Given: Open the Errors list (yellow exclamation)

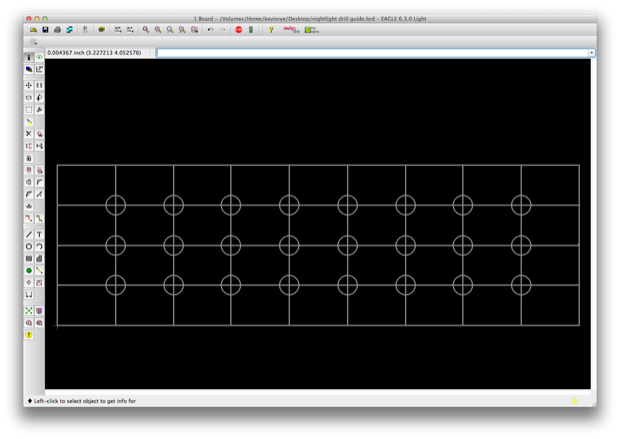Looking at the screenshot, I should pyautogui.click(x=29, y=335).
